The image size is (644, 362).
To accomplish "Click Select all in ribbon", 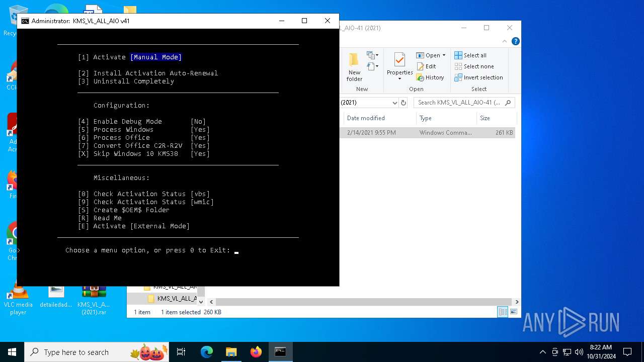I will (470, 55).
